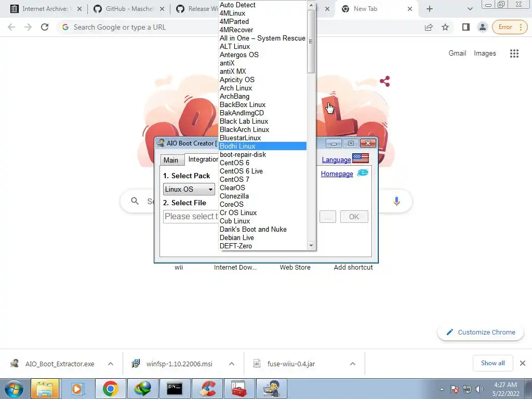Switch to the GitHub - Maschel tab
The height and width of the screenshot is (399, 532).
click(x=129, y=9)
